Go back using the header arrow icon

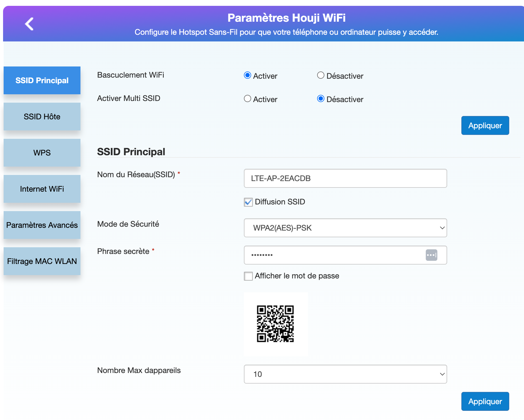[x=29, y=24]
